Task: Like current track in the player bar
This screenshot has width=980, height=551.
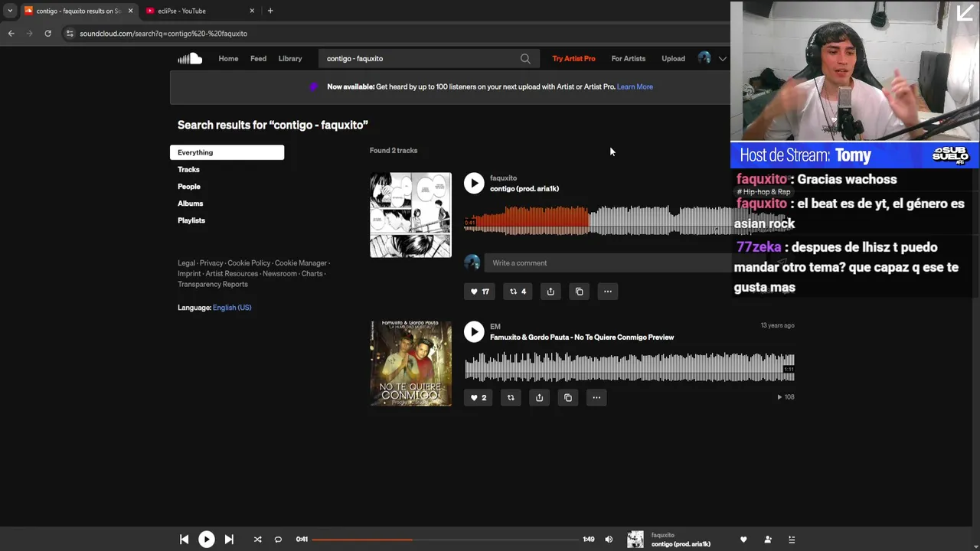Action: point(743,540)
